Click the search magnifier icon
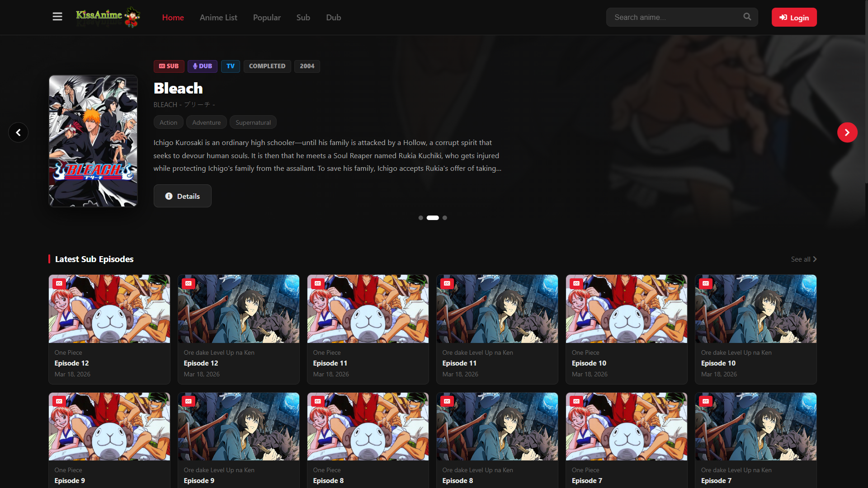Screen dimensions: 868x488 (747, 17)
